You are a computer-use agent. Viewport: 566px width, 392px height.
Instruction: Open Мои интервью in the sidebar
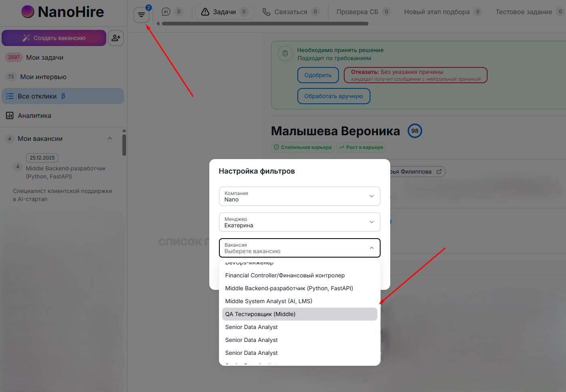coord(63,77)
